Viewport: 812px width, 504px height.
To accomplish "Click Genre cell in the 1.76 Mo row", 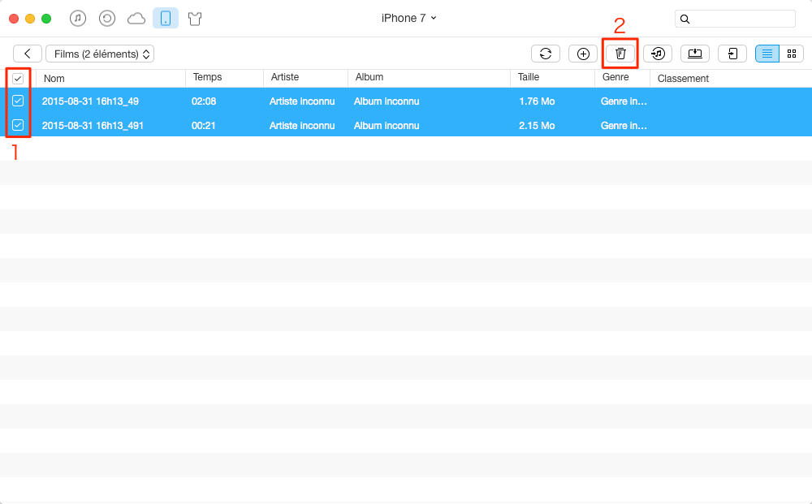I will 624,101.
